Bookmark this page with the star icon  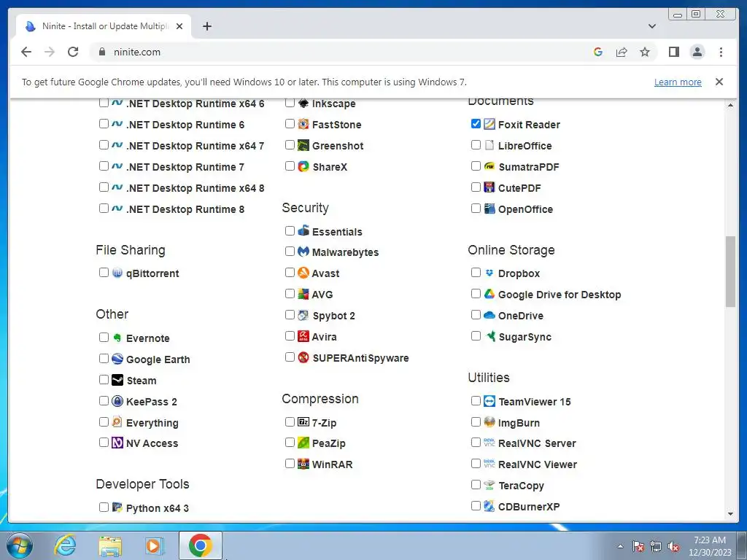[645, 52]
